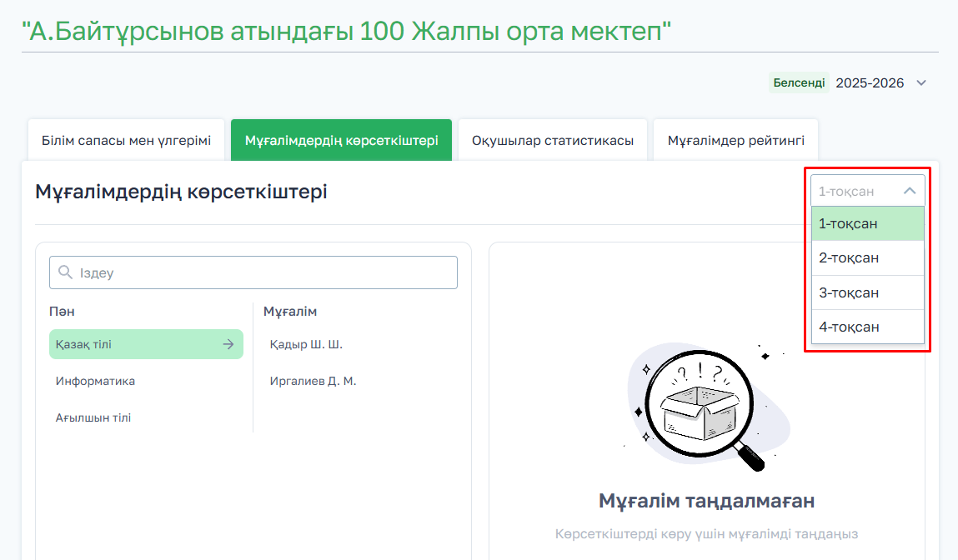Choose the Ағылшын тілі subject
This screenshot has width=958, height=560.
point(93,417)
